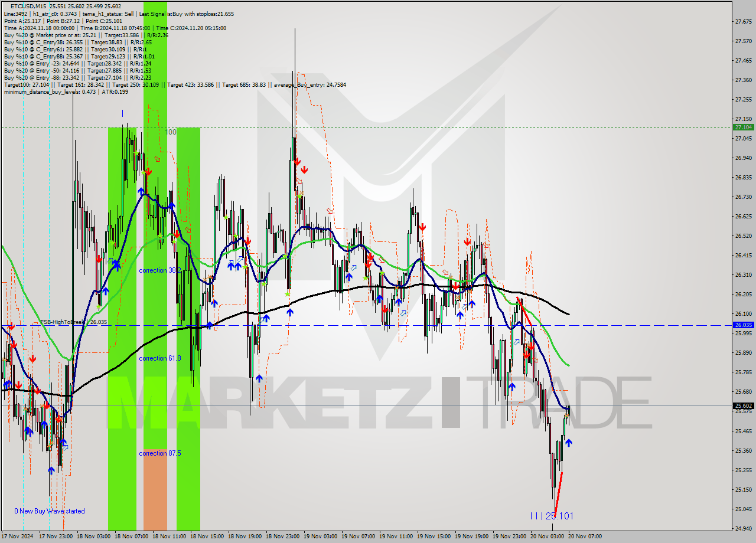Select the '18 Nov 23:00' time label

click(283, 537)
